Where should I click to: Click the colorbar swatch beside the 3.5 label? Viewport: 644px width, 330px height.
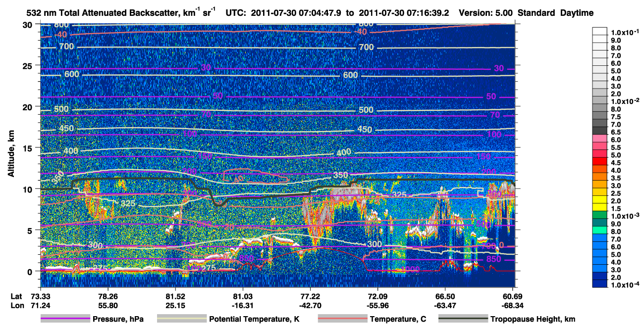pos(600,178)
